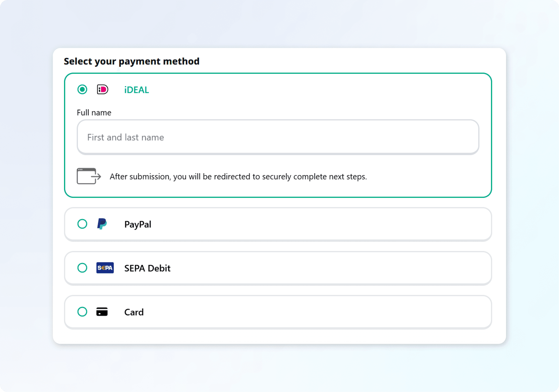Click the iDEAL logo icon
This screenshot has height=392, width=559.
[x=102, y=90]
